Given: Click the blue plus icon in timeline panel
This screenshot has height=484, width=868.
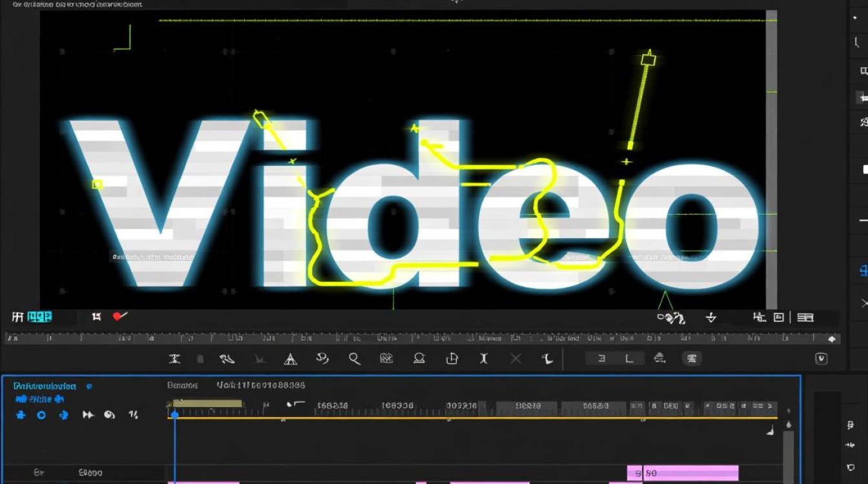Looking at the screenshot, I should coord(21,415).
